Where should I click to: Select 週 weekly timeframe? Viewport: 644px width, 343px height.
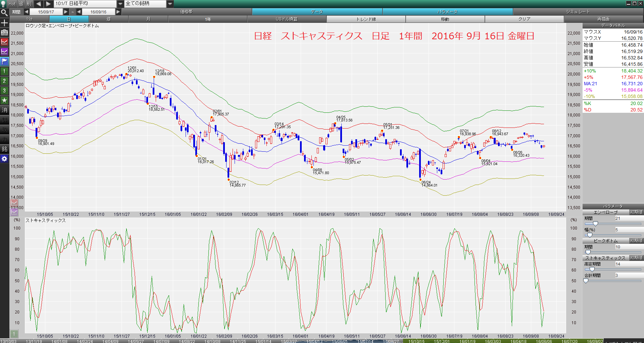pos(108,19)
